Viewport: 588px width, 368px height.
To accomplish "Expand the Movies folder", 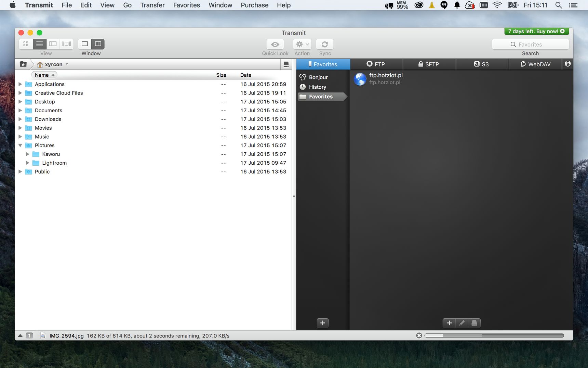I will pyautogui.click(x=20, y=128).
